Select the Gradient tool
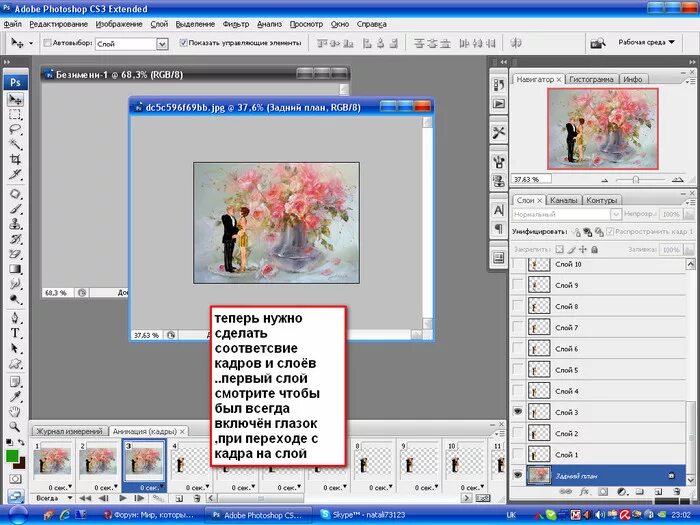700x525 pixels. [15, 269]
